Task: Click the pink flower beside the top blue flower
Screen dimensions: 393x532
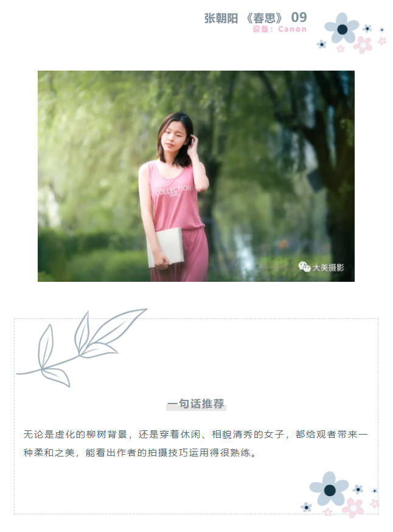Action: [x=363, y=45]
